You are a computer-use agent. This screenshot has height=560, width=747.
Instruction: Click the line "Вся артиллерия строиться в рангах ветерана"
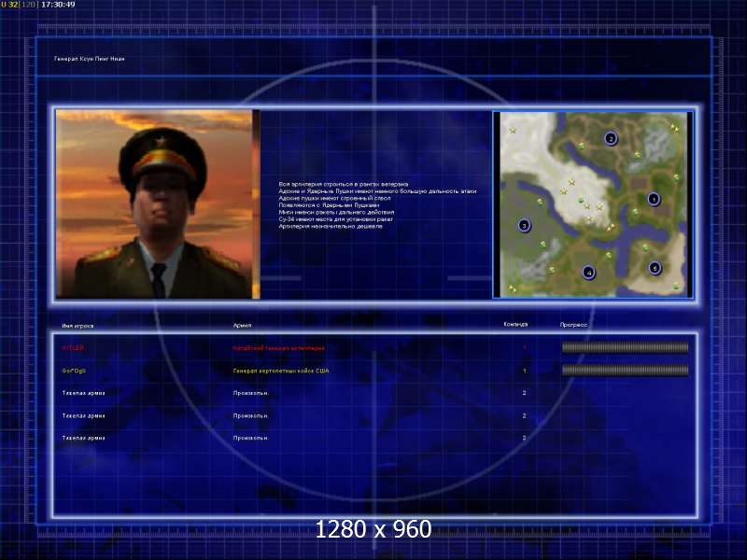point(344,184)
